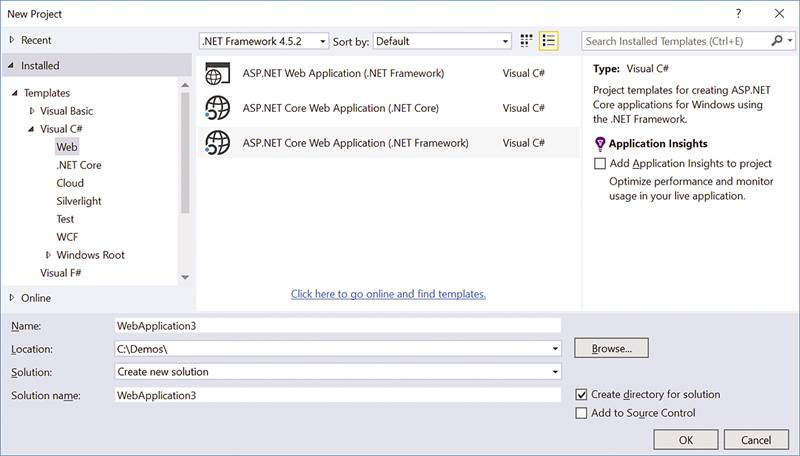800x456 pixels.
Task: Click the ASP.NET Core (.NET Framework) template icon
Action: pos(217,143)
